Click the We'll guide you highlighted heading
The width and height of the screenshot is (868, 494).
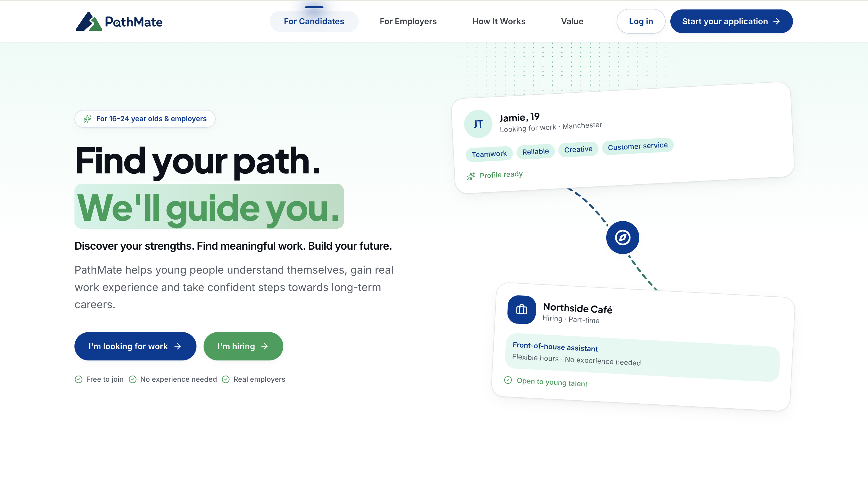pos(209,206)
